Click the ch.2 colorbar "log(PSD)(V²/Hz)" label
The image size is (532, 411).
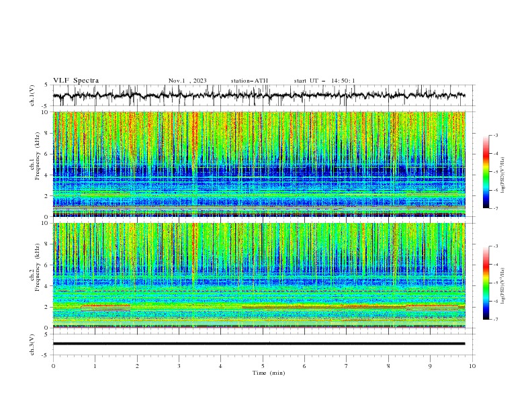click(x=502, y=285)
